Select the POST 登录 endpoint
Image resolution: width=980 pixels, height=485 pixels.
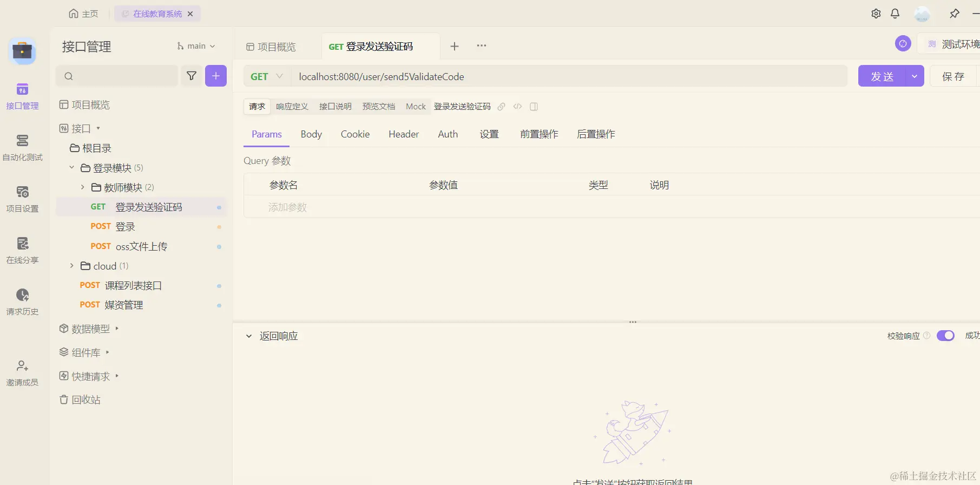coord(142,227)
